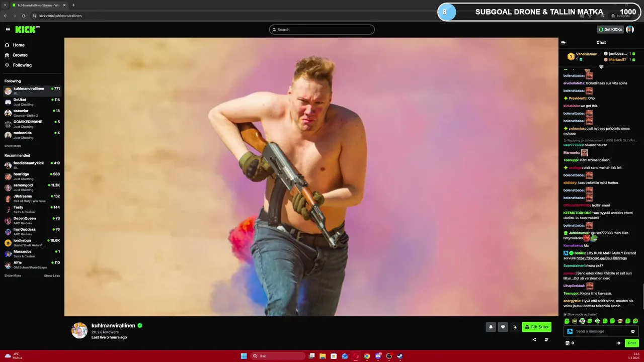Focus the Kick Search field
The image size is (644, 362).
[322, 30]
